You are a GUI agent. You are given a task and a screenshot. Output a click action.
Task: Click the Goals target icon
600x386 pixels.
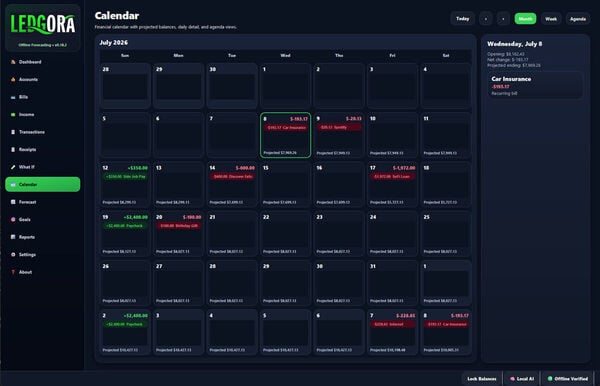tap(13, 220)
